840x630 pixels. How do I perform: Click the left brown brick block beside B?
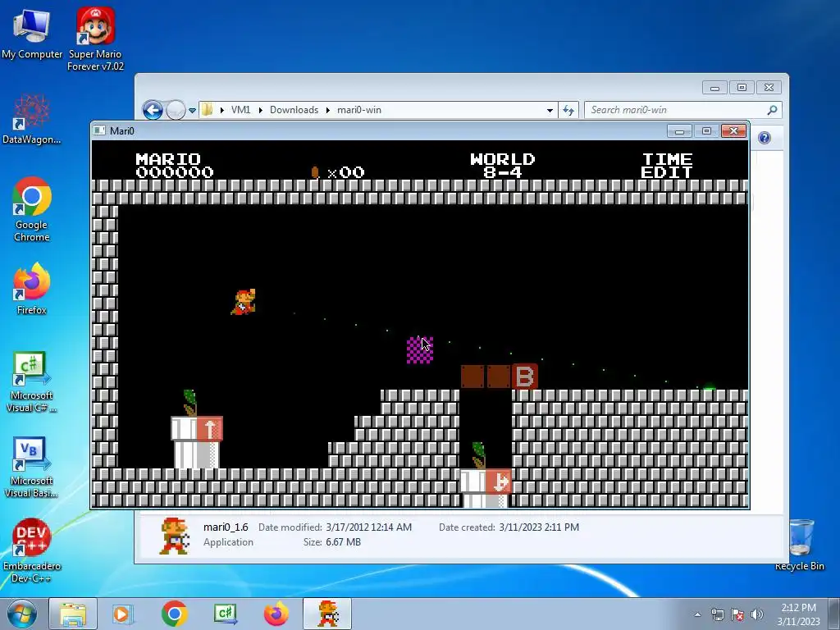(472, 377)
